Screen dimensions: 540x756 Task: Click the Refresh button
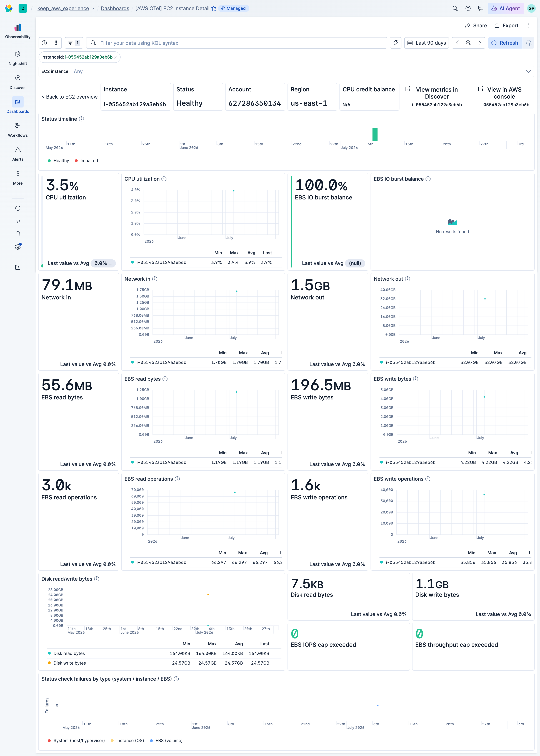pyautogui.click(x=505, y=43)
